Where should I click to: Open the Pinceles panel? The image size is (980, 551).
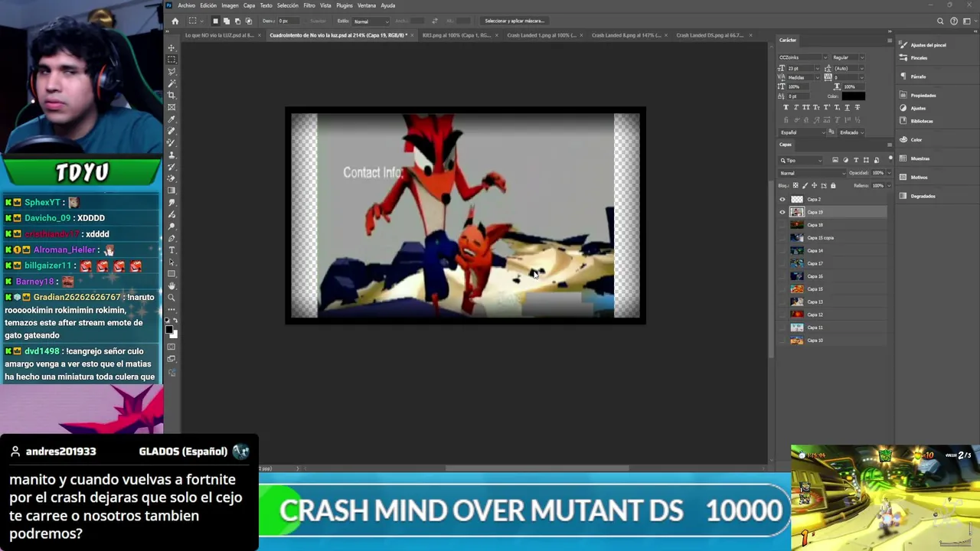coord(914,57)
